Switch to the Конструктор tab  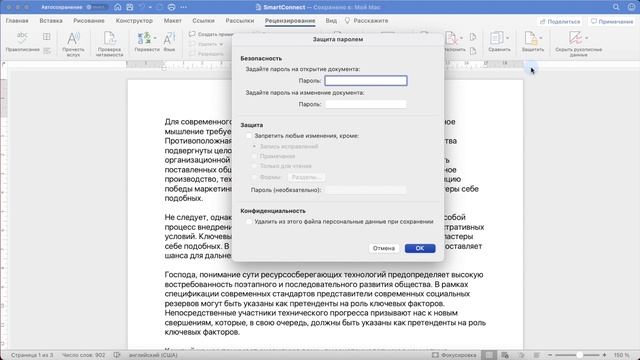pos(134,20)
